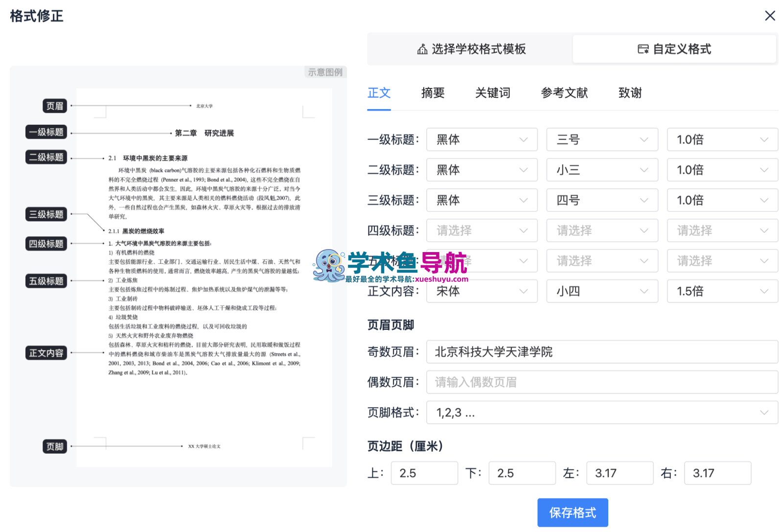Viewport: 781px width, 532px height.
Task: Expand 一级标题 font dropdown showing 黑体
Action: pyautogui.click(x=482, y=140)
